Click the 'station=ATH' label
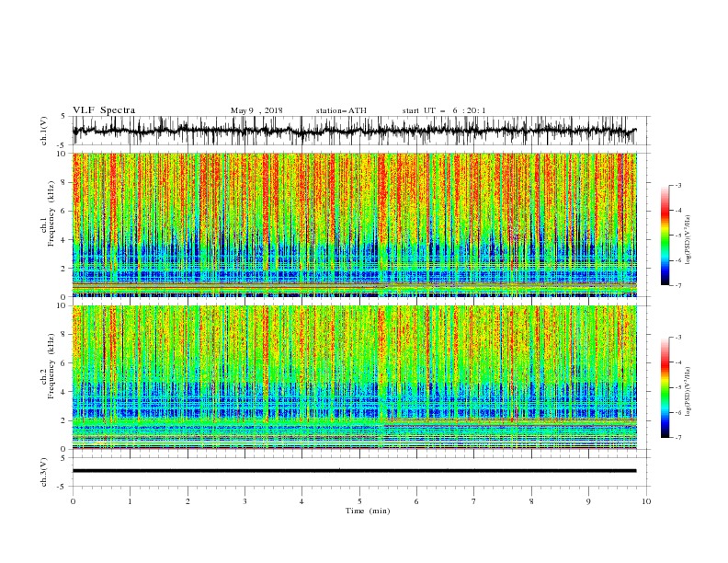728x563 pixels. coord(341,110)
